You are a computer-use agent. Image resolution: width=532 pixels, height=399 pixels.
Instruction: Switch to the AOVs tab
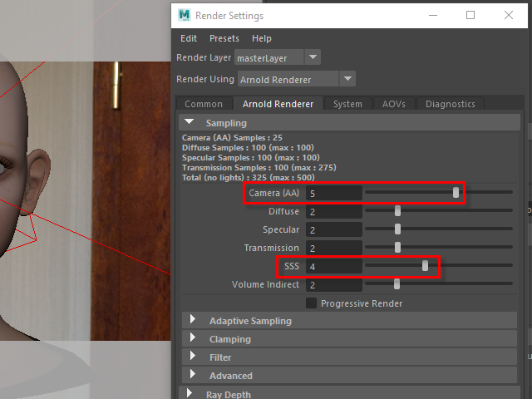click(394, 104)
